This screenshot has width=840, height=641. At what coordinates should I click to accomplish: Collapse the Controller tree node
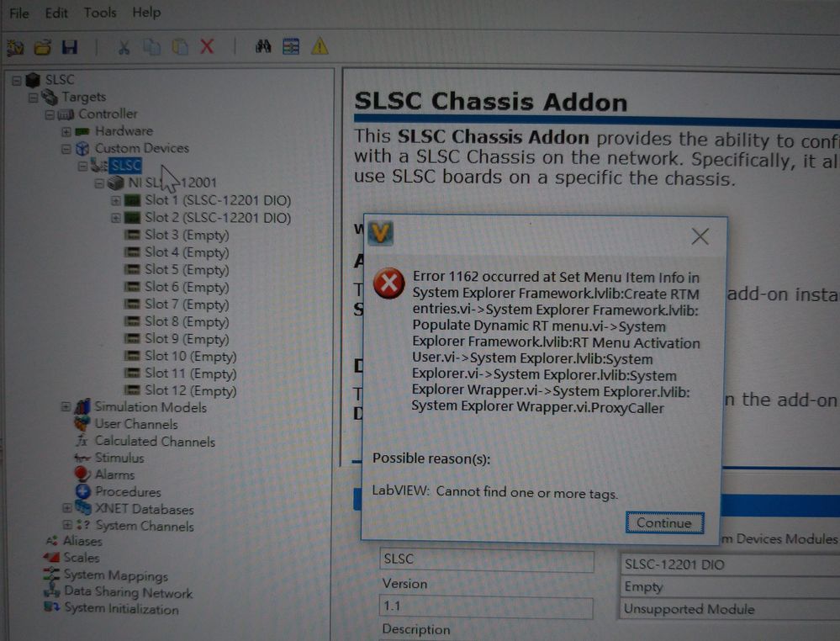(50, 114)
